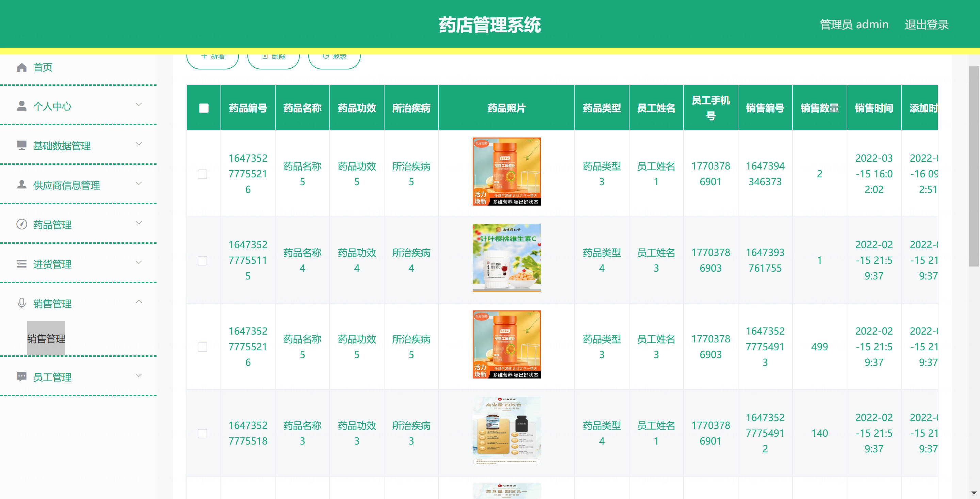Open the 基础数据管理 menu label
This screenshot has height=499, width=980.
(62, 146)
